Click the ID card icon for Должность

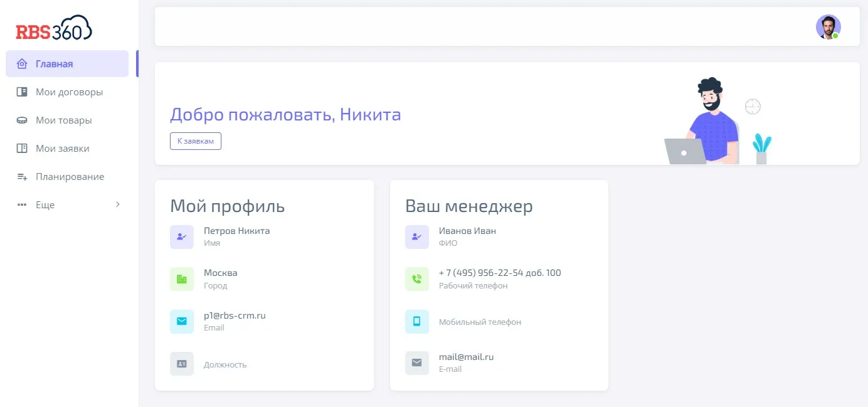tap(182, 364)
